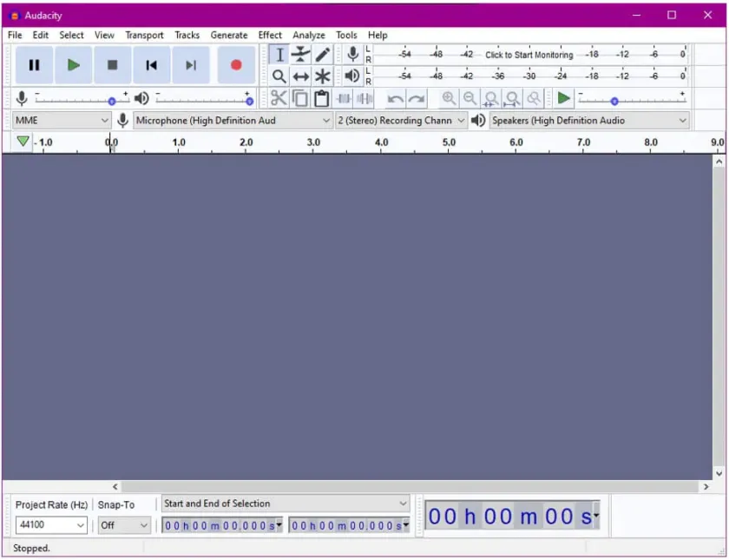Change the Snap-To setting from Off
The image size is (729, 560).
(121, 525)
